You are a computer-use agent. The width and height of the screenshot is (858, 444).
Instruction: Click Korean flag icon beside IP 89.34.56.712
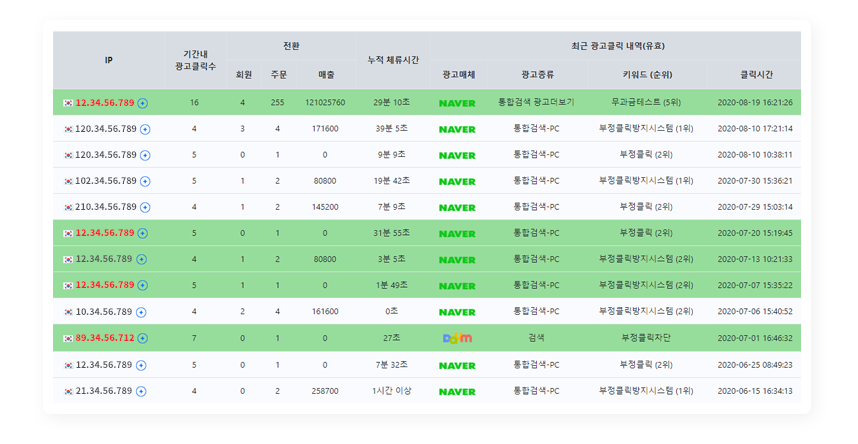click(68, 338)
